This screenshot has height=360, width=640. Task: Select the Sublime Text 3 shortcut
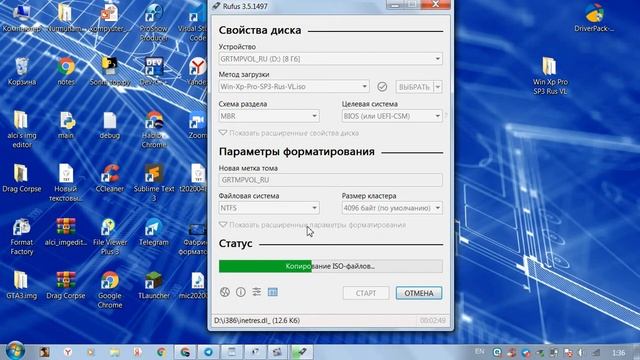pos(153,183)
